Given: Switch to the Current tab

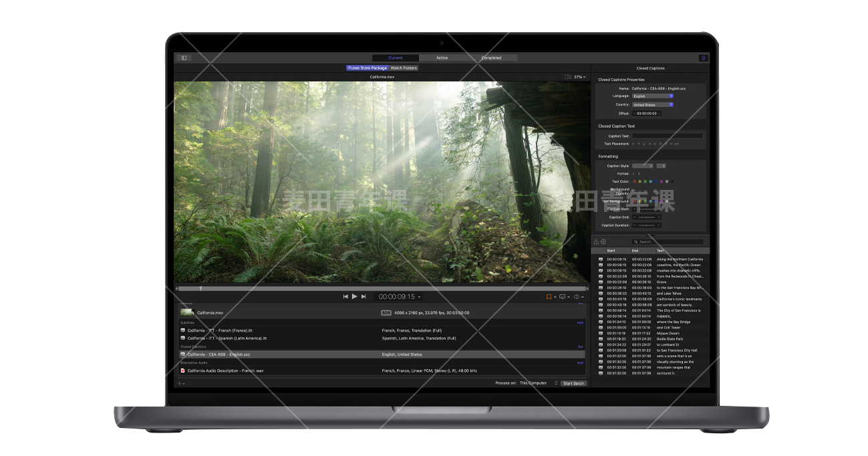Looking at the screenshot, I should click(396, 58).
